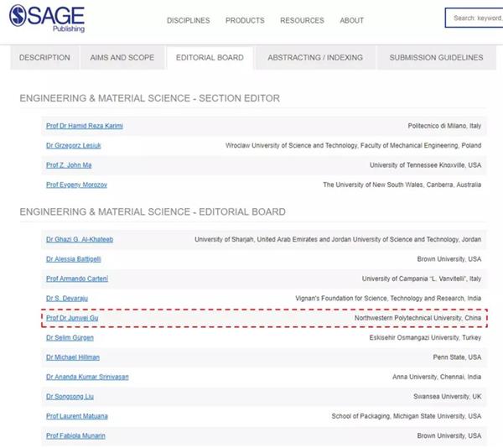Switch to the Description tab
503x448 pixels.
point(44,58)
